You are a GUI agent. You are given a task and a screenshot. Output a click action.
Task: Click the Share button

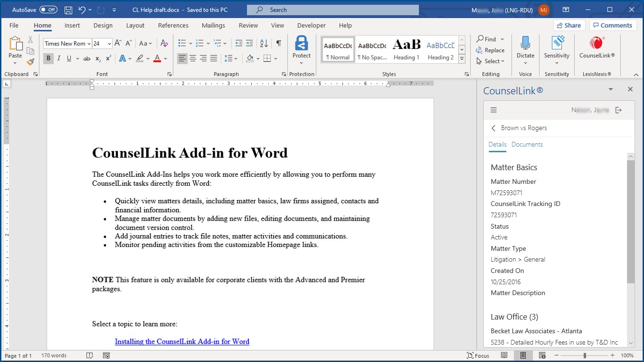[x=569, y=25]
